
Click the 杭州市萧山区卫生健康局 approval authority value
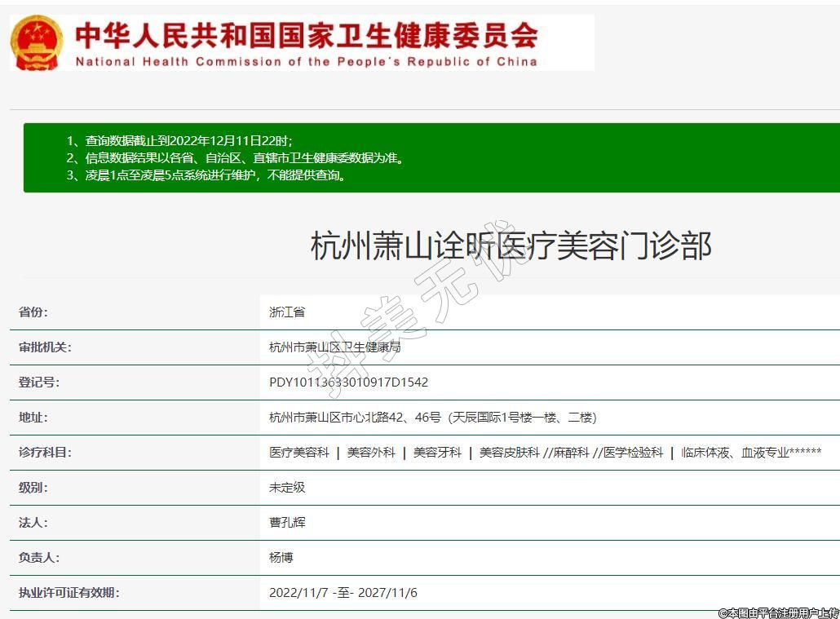pyautogui.click(x=334, y=347)
